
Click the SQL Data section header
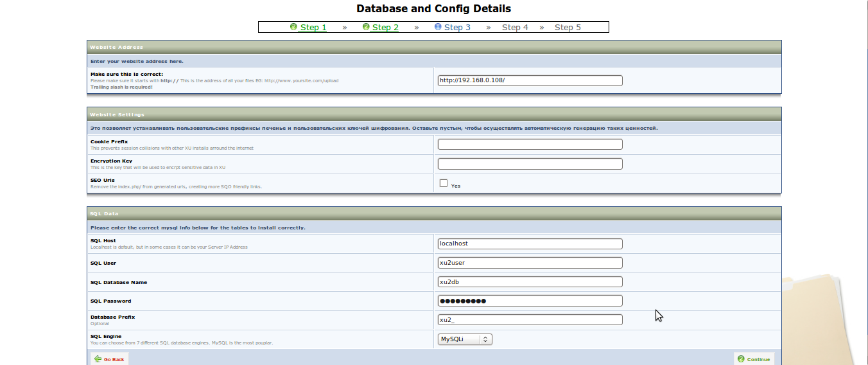point(434,213)
